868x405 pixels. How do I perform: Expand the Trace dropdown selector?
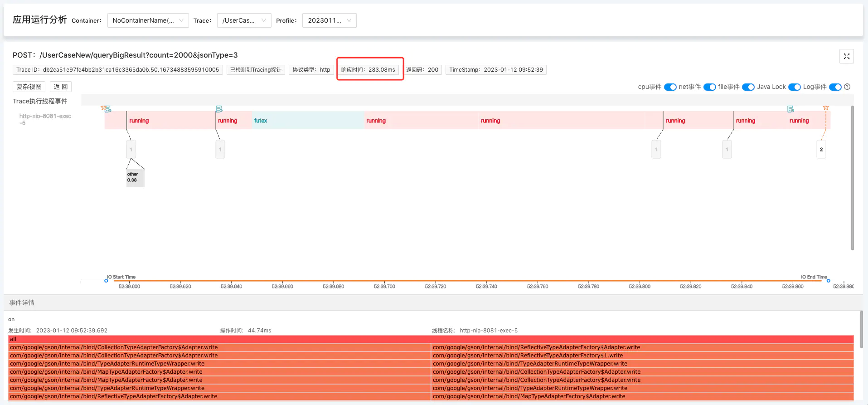tap(244, 20)
